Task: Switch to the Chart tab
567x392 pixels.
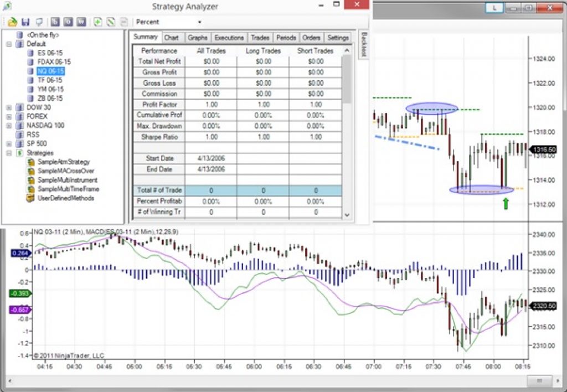Action: (x=172, y=38)
